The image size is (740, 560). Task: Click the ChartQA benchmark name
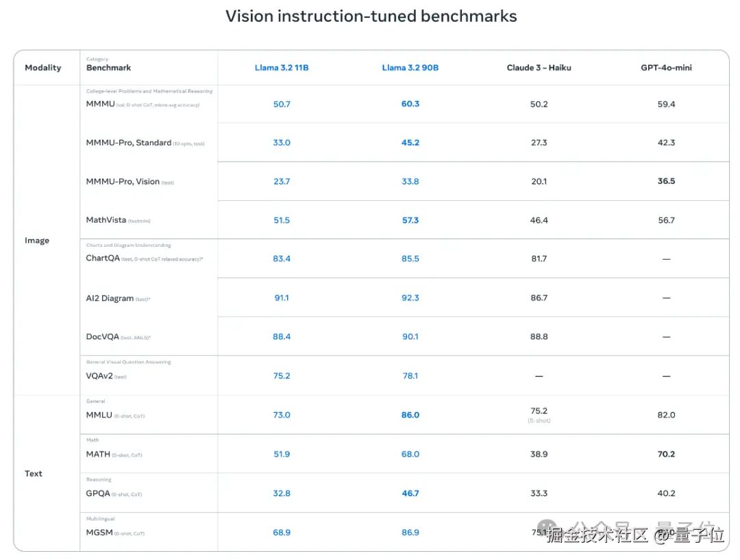[x=103, y=258]
